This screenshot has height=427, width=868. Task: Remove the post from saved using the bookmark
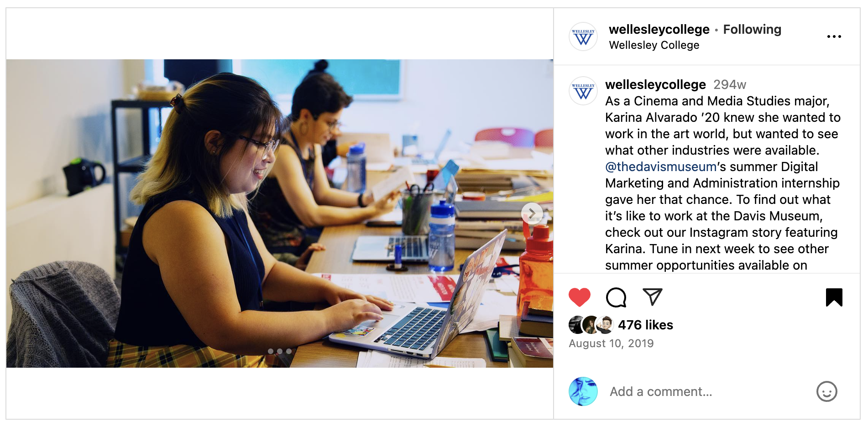click(834, 297)
